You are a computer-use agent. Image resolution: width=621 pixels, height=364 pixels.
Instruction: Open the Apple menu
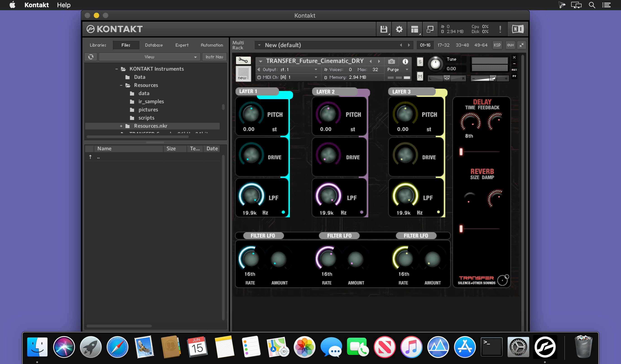(12, 5)
